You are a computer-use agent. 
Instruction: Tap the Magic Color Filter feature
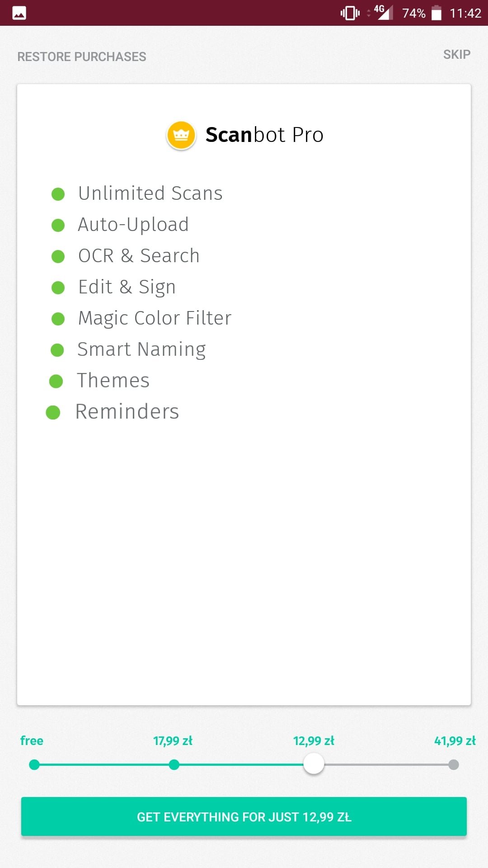(x=155, y=318)
